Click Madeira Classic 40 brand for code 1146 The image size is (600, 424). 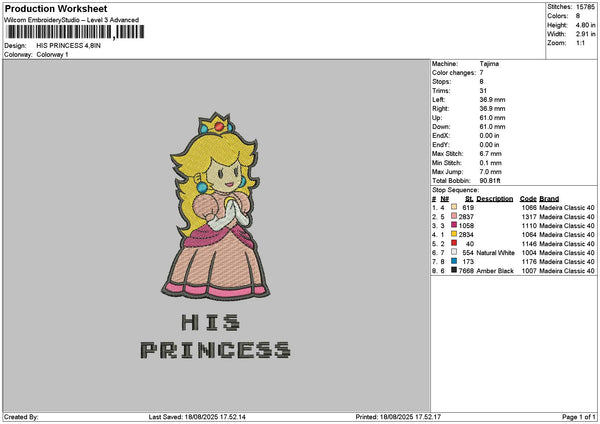567,243
